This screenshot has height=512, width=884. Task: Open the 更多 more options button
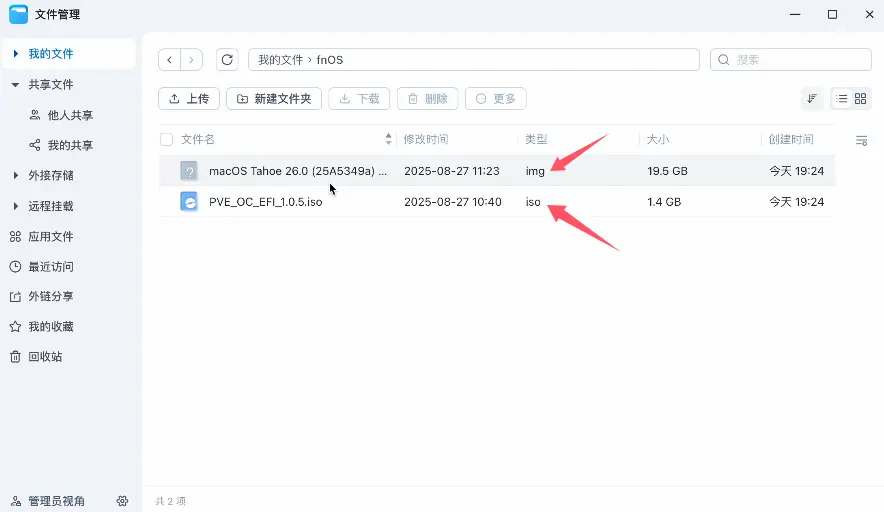click(496, 99)
